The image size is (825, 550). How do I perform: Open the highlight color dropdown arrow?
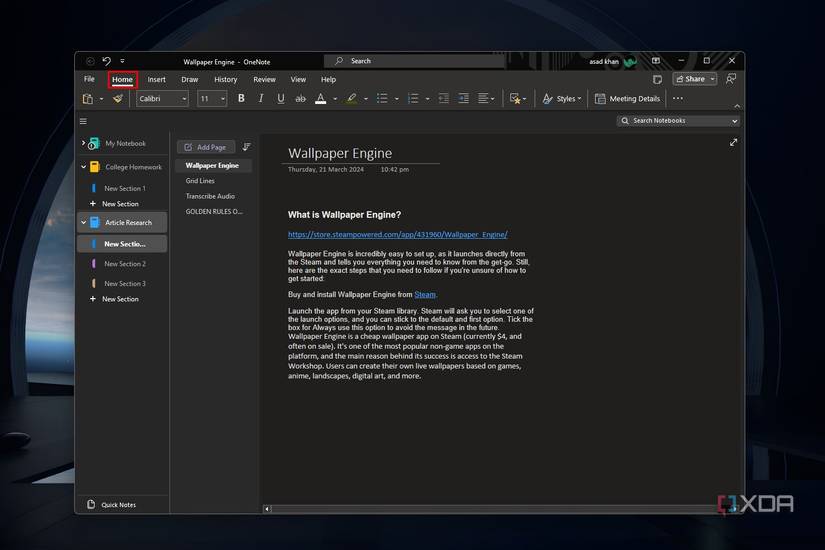[366, 99]
